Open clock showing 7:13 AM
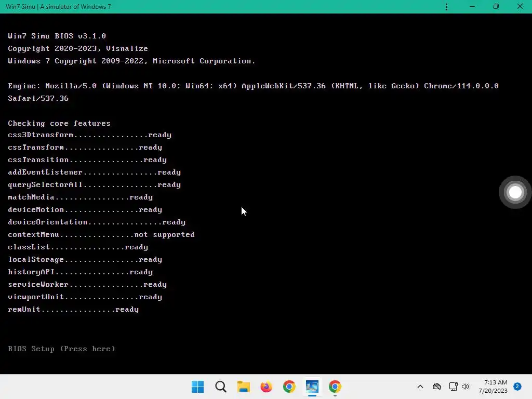This screenshot has width=532, height=399. 493,387
